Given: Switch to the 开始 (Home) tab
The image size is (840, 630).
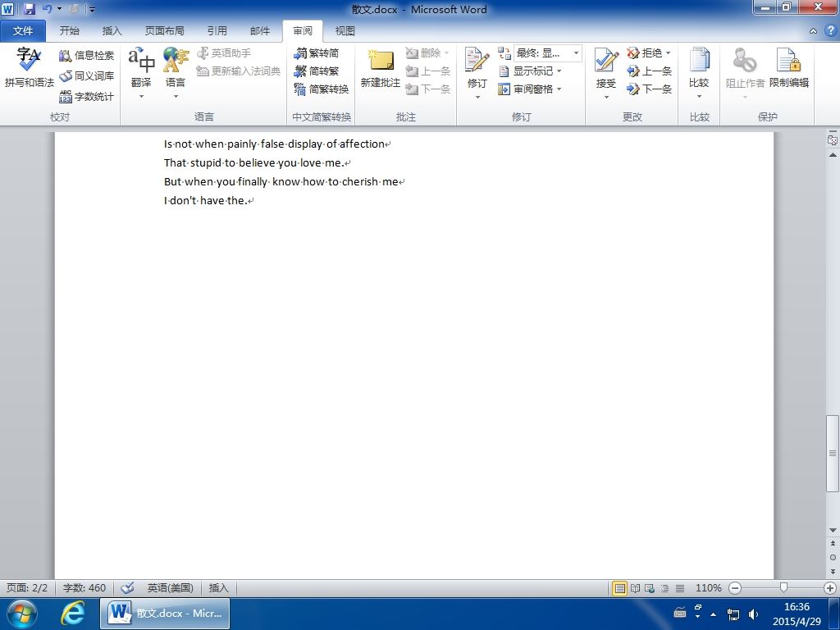Looking at the screenshot, I should pos(69,31).
